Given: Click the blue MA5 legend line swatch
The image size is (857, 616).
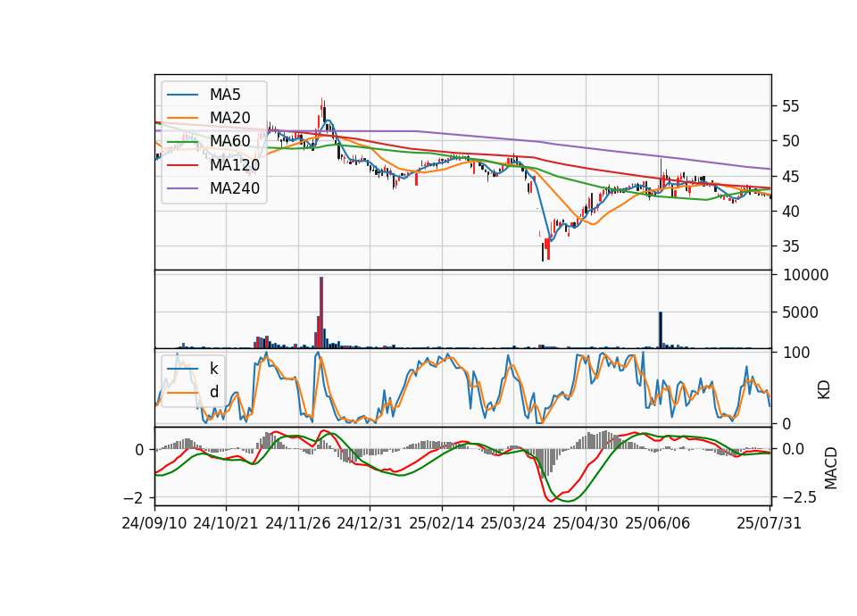Looking at the screenshot, I should (182, 95).
